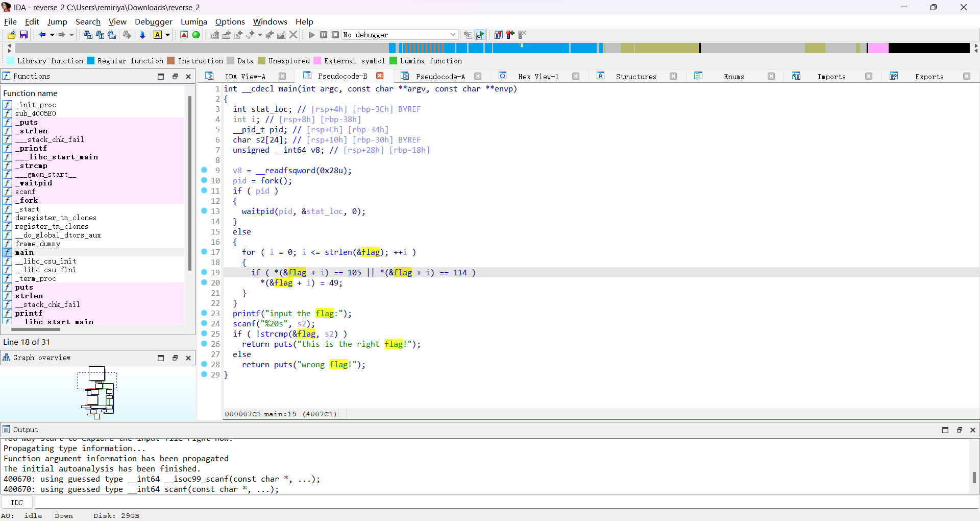Open the Debugger menu
Viewport: 980px width, 521px height.
153,21
